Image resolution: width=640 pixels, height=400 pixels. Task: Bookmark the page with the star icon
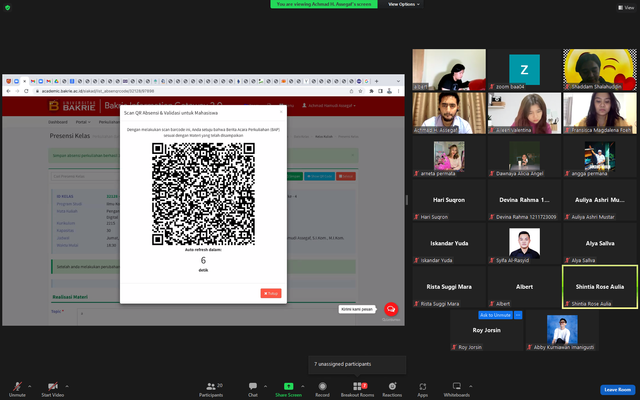(x=360, y=91)
